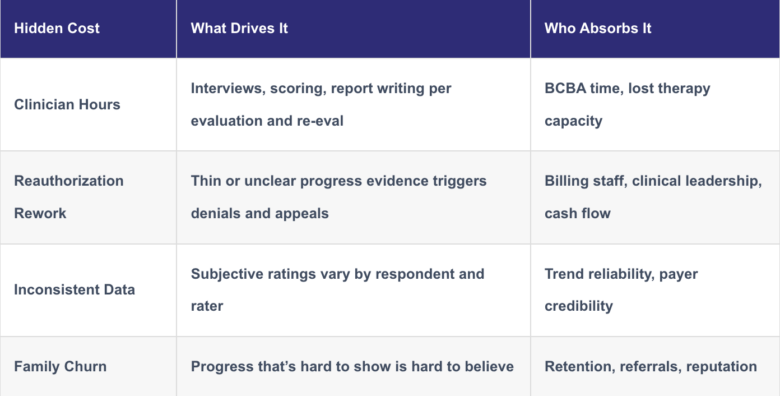This screenshot has width=780, height=396.
Task: Select the Family Churn cell
Action: tap(88, 367)
